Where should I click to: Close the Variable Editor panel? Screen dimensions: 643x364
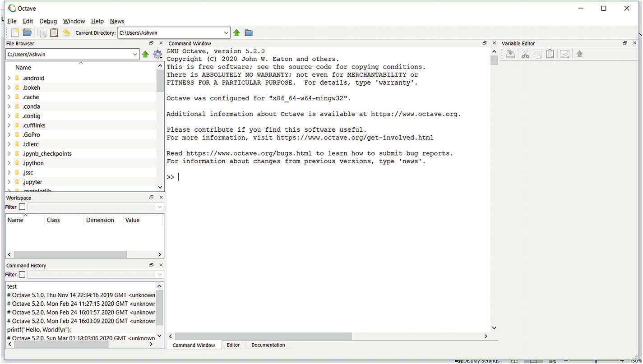click(x=635, y=43)
